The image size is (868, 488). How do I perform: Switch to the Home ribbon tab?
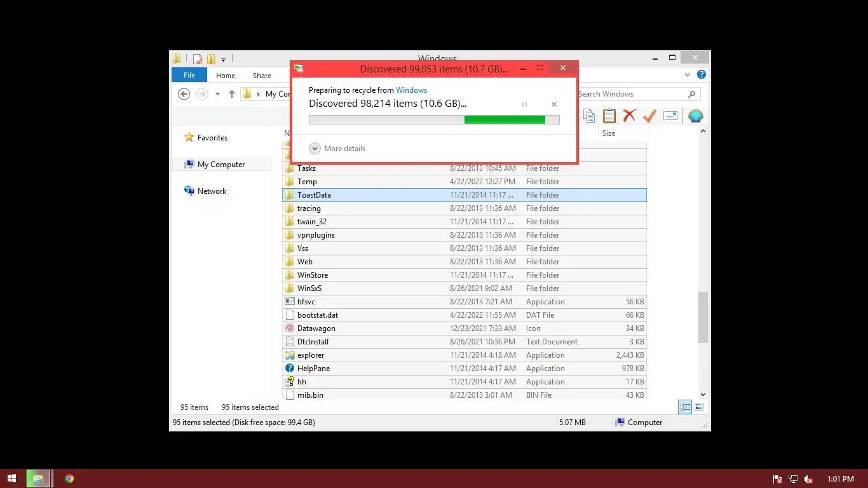[226, 76]
